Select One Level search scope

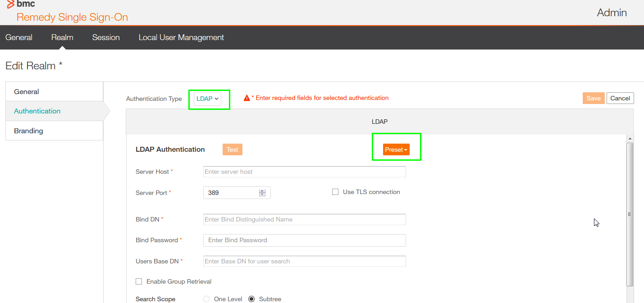206,299
